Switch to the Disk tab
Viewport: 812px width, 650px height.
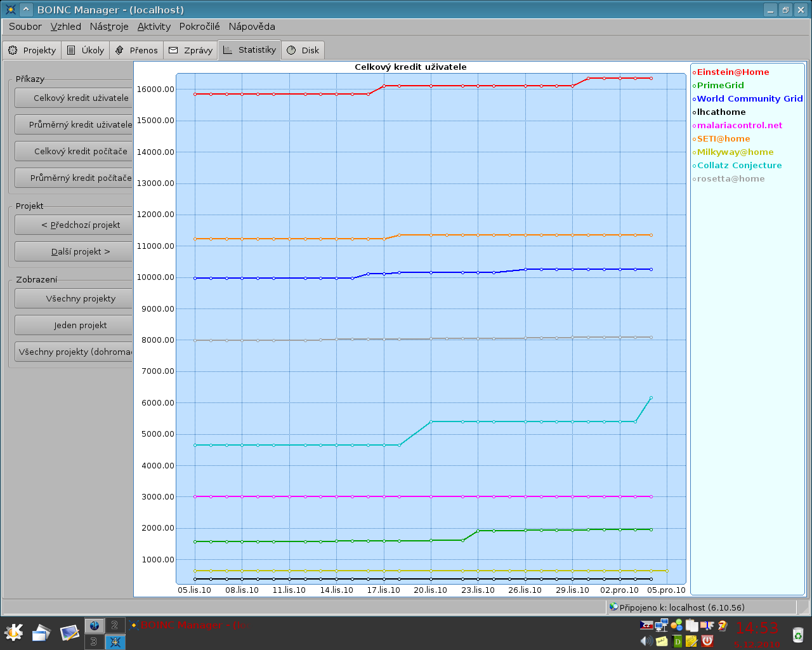tap(303, 50)
